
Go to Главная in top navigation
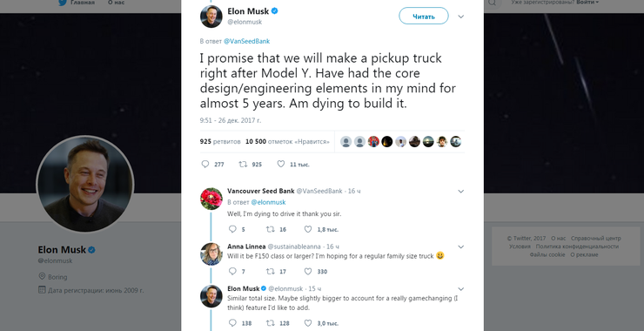coord(82,3)
